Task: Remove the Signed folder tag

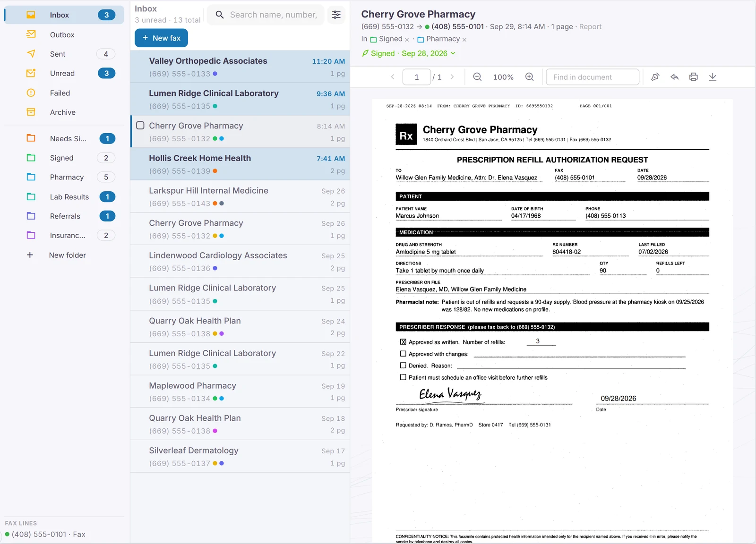Action: [x=407, y=40]
